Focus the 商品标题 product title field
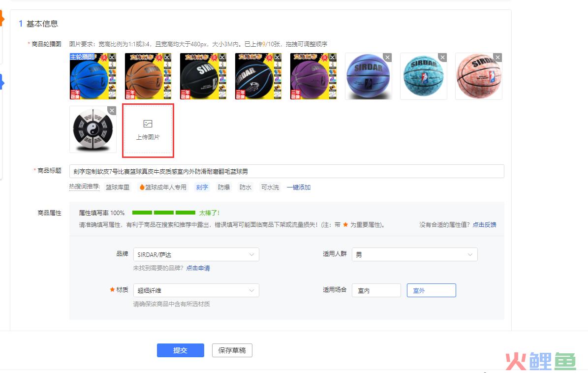 pyautogui.click(x=286, y=171)
